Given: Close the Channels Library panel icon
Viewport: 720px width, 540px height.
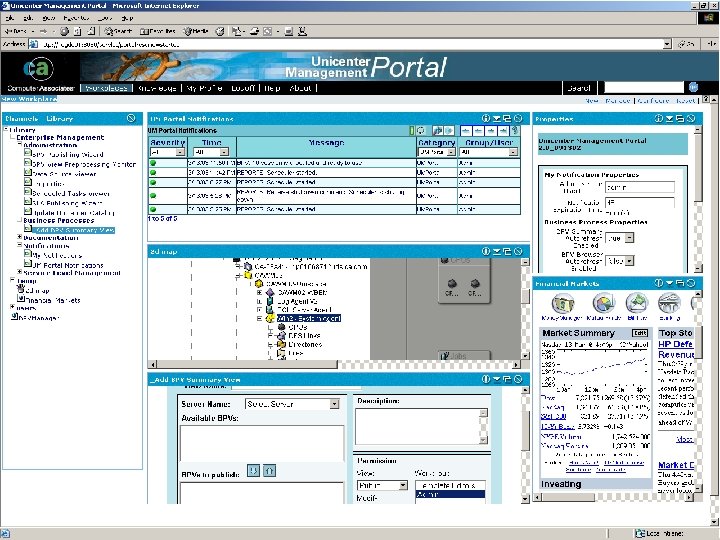Looking at the screenshot, I should coord(131,118).
